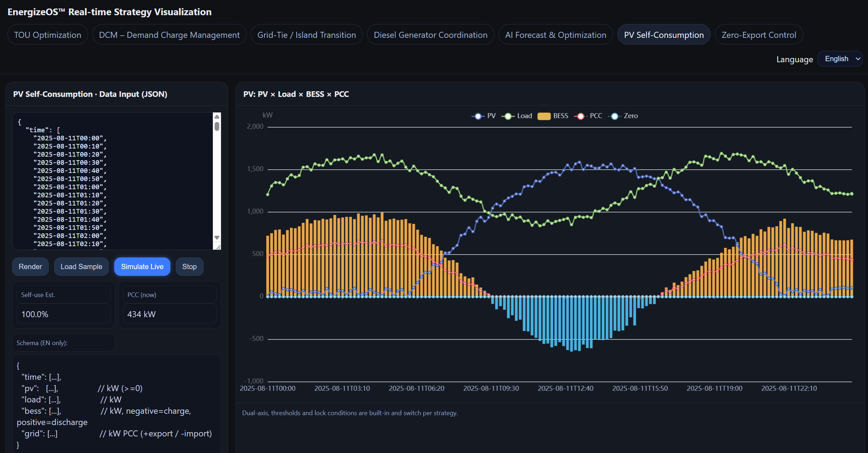Click JSON textarea scroll-up arrow
Image resolution: width=868 pixels, height=453 pixels.
pos(217,117)
